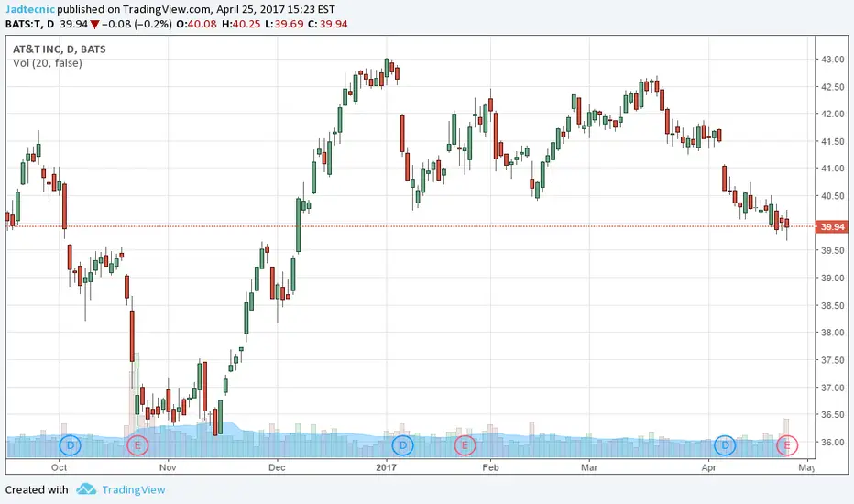Click the 40.50 price axis label
This screenshot has width=854, height=504.
833,196
